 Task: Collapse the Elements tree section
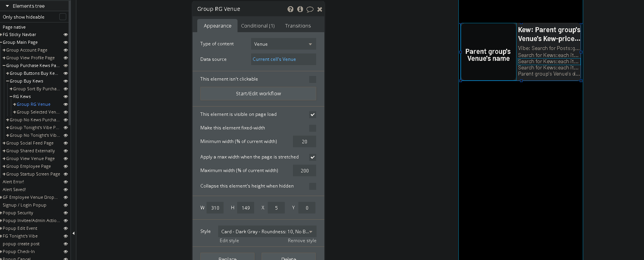[7, 6]
